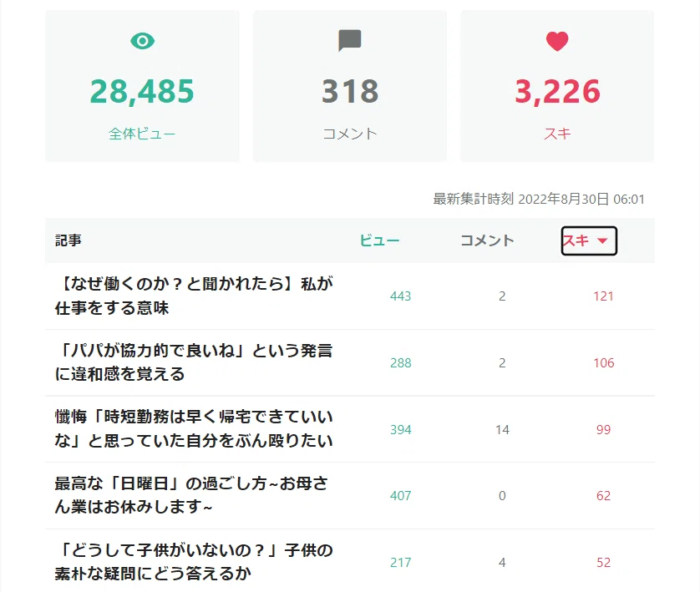Click like count 121 in first row

coord(603,296)
